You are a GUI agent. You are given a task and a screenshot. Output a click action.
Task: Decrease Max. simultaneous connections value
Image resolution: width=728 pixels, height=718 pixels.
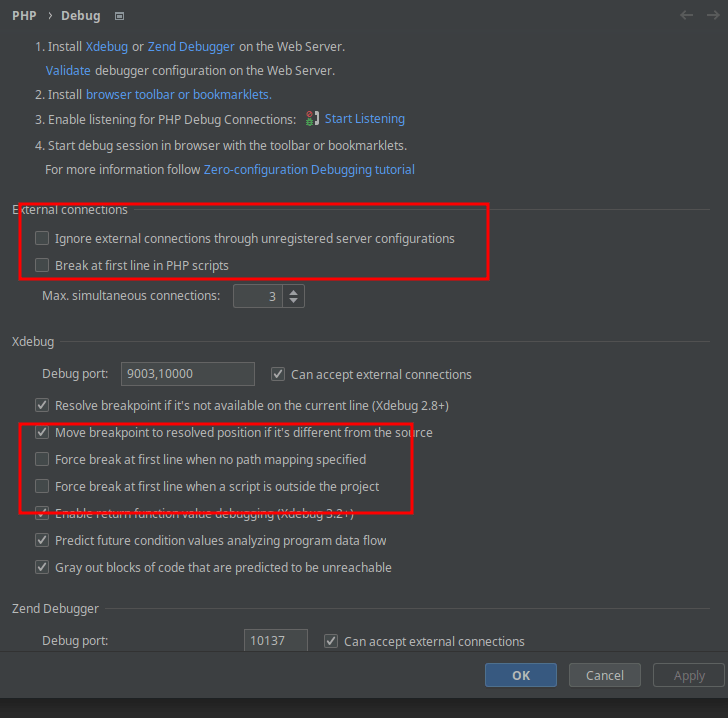click(293, 300)
